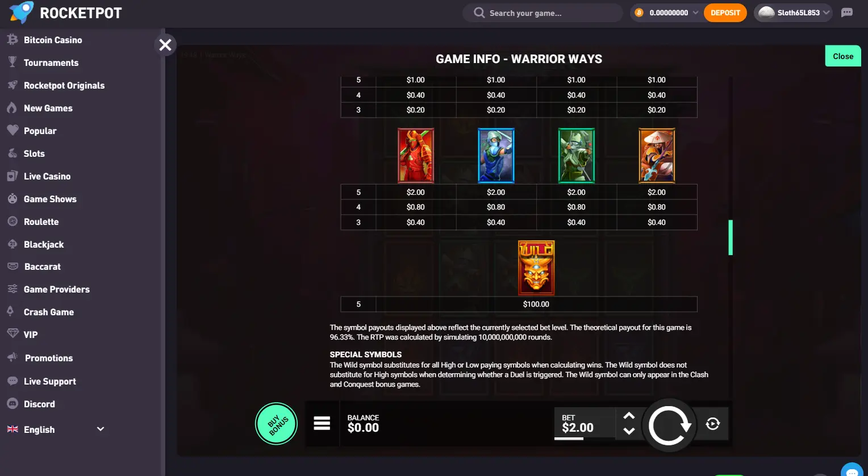This screenshot has width=868, height=476.
Task: Click the Wild mask symbol image
Action: point(536,268)
